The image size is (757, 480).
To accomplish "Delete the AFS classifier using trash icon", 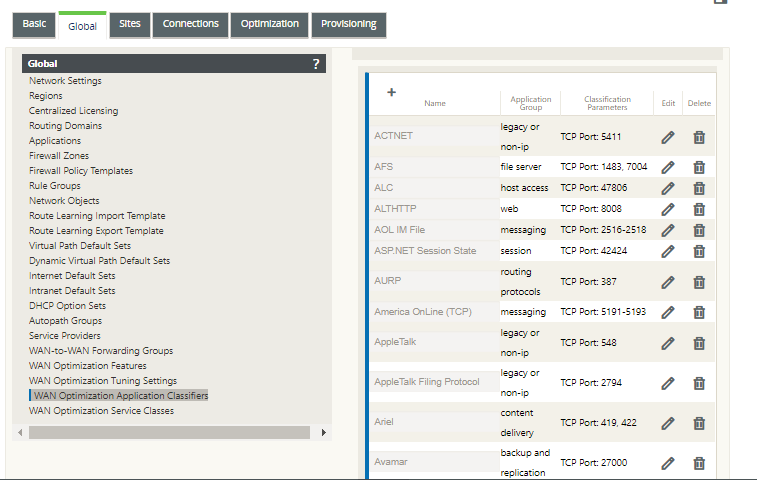I will click(x=699, y=168).
